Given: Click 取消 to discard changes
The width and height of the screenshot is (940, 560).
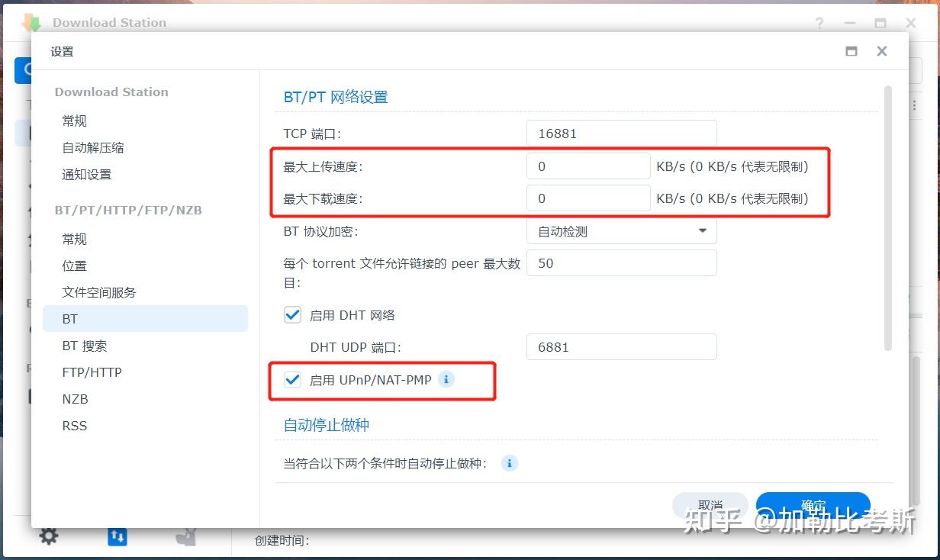Looking at the screenshot, I should 710,505.
